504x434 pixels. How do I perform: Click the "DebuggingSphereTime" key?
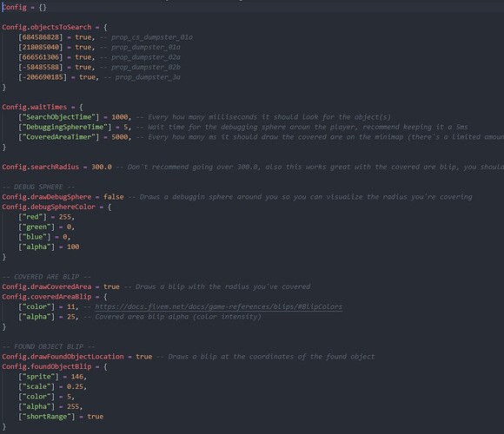coord(65,127)
